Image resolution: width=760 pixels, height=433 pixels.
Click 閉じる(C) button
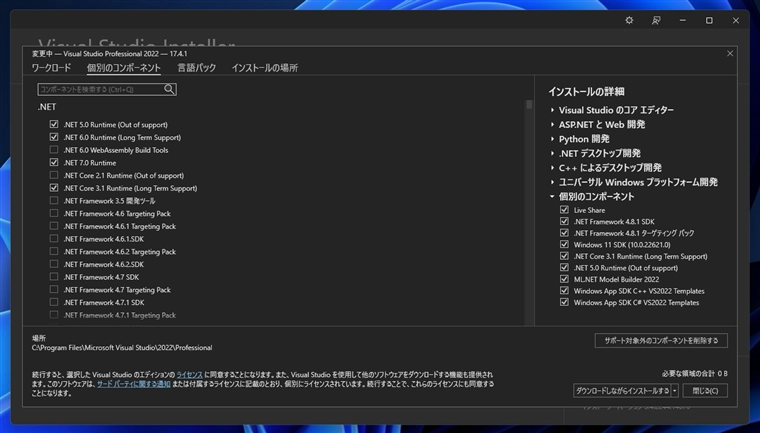(705, 390)
